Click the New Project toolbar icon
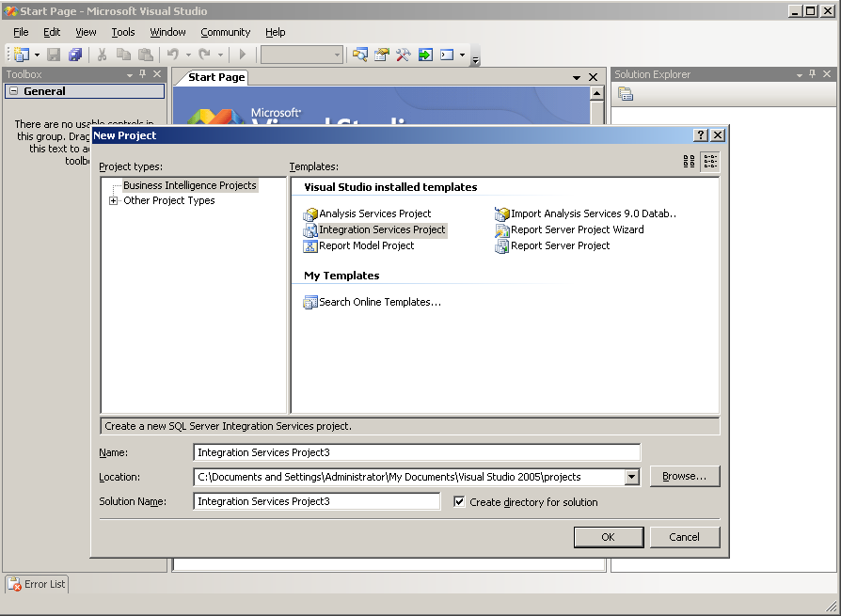The width and height of the screenshot is (841, 616). (x=22, y=55)
